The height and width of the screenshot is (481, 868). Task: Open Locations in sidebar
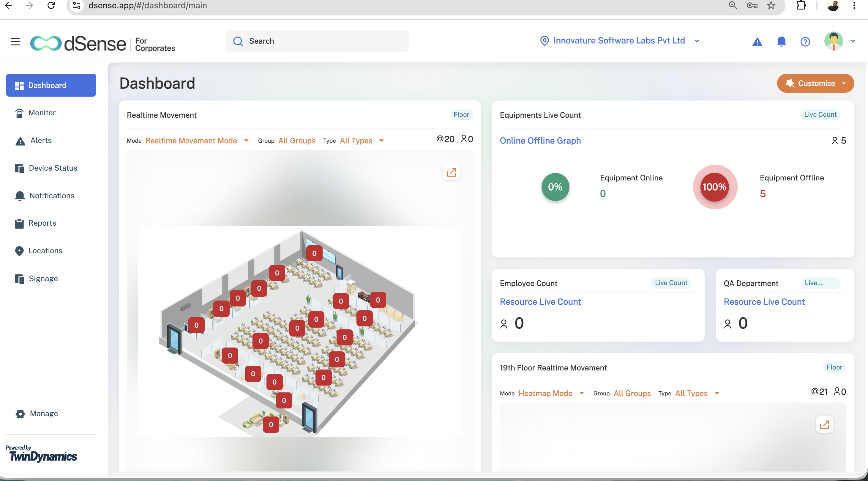coord(38,251)
